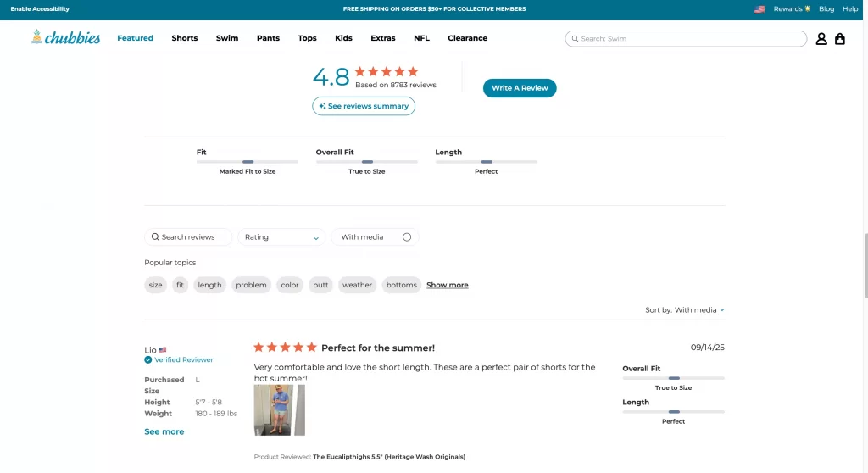Open the user account icon
This screenshot has height=473, width=868.
click(821, 39)
